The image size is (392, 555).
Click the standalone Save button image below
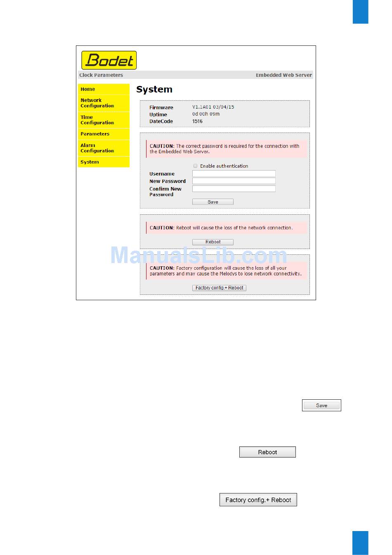(321, 406)
